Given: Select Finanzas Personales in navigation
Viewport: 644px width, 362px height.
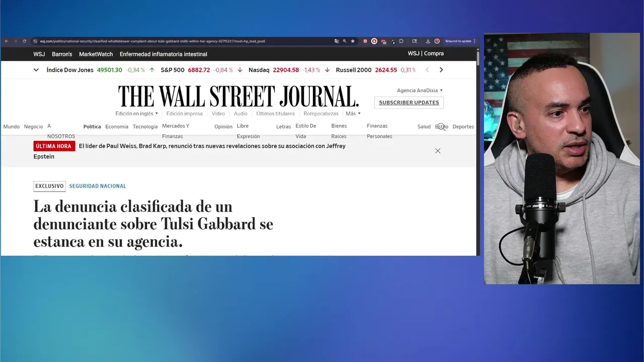Looking at the screenshot, I should point(379,131).
